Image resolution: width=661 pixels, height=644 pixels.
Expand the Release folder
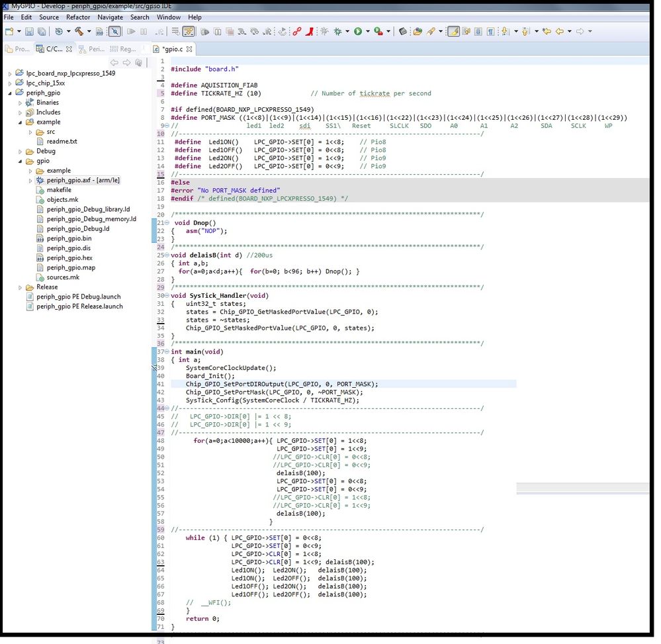[x=20, y=287]
